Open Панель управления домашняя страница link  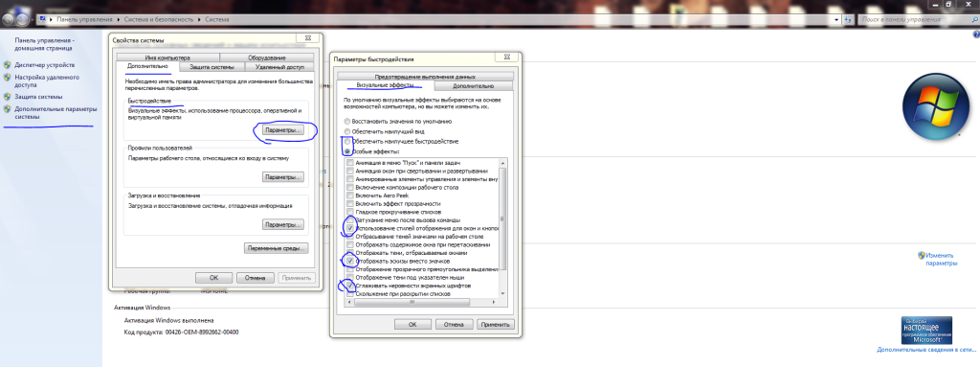(x=44, y=44)
